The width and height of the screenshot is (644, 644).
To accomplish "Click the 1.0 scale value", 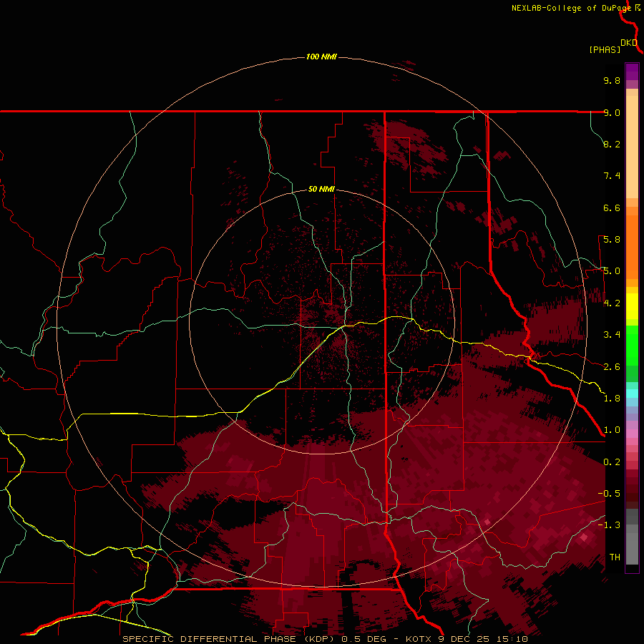I will click(612, 430).
